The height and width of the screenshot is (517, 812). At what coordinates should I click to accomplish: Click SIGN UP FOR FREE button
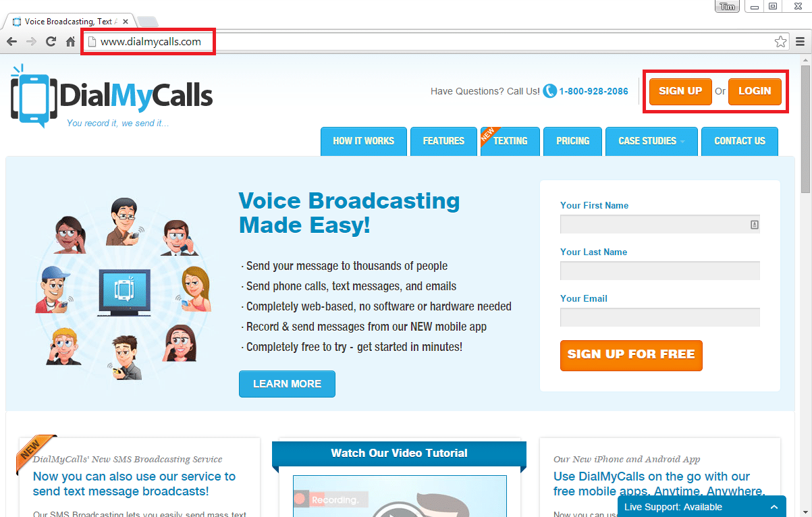click(x=631, y=355)
